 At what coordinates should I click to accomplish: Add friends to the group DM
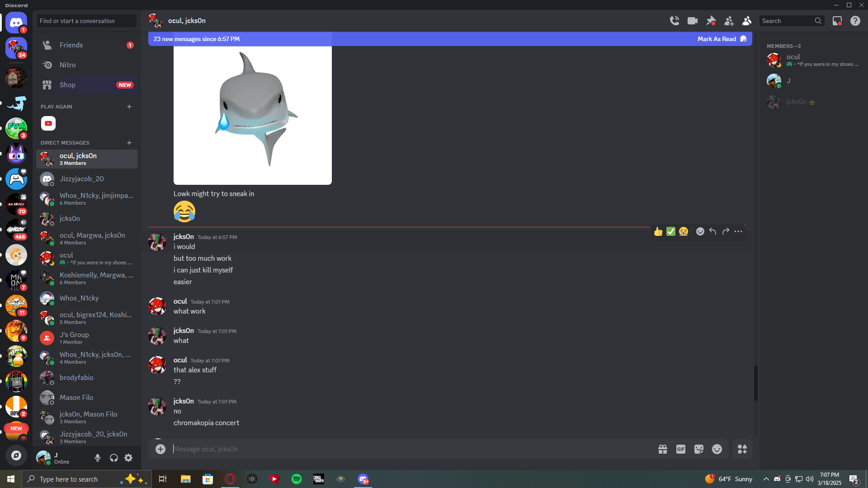pyautogui.click(x=729, y=21)
